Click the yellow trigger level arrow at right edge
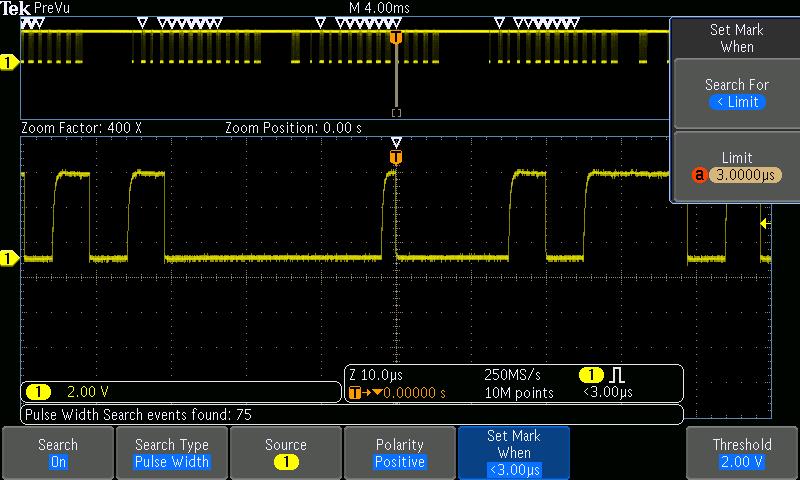This screenshot has height=480, width=800. 765,223
